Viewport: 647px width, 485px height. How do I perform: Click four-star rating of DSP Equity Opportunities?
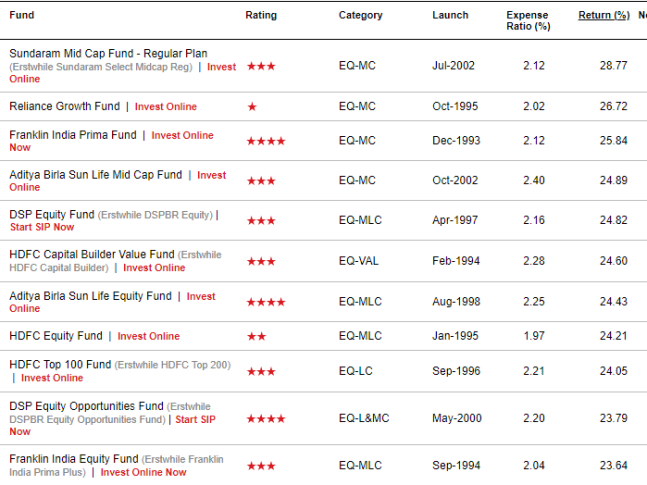266,419
